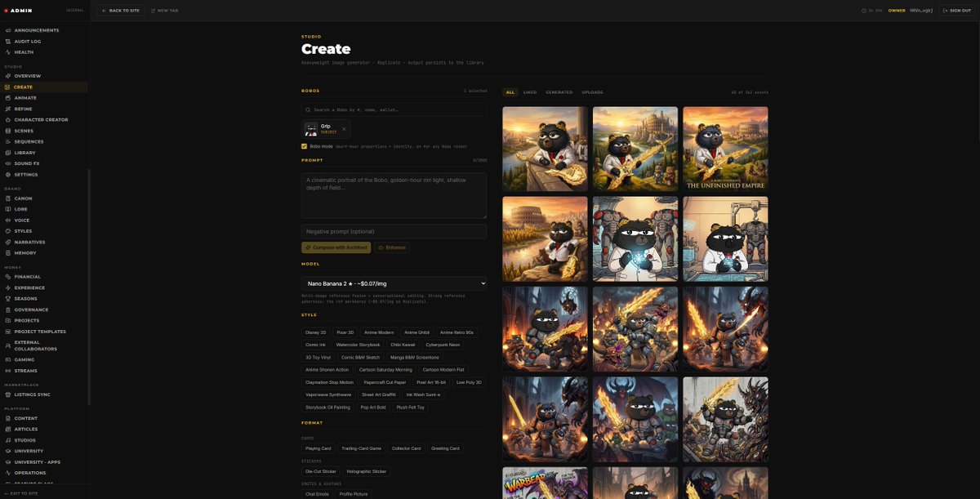The height and width of the screenshot is (499, 980).
Task: Open the Project Templates sidebar item
Action: pos(44,332)
